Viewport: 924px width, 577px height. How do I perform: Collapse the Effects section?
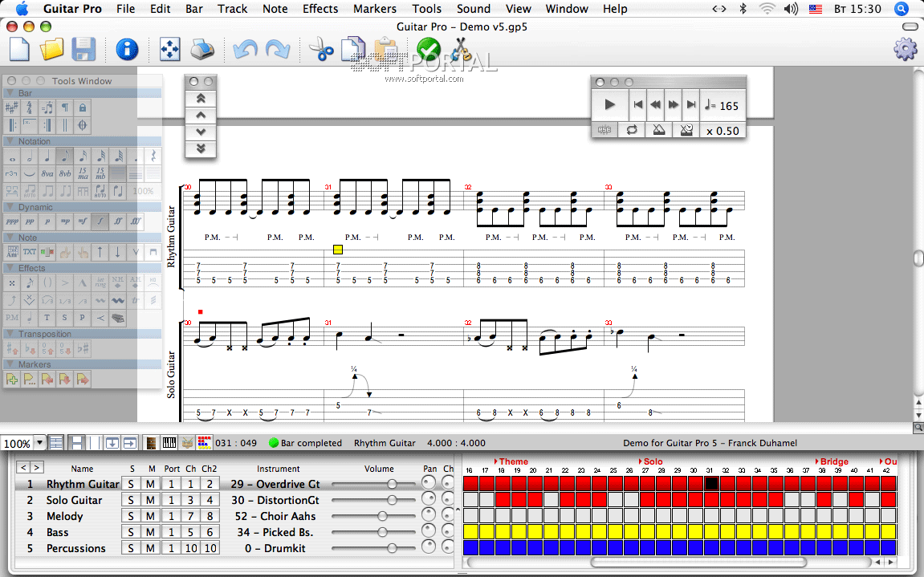10,267
